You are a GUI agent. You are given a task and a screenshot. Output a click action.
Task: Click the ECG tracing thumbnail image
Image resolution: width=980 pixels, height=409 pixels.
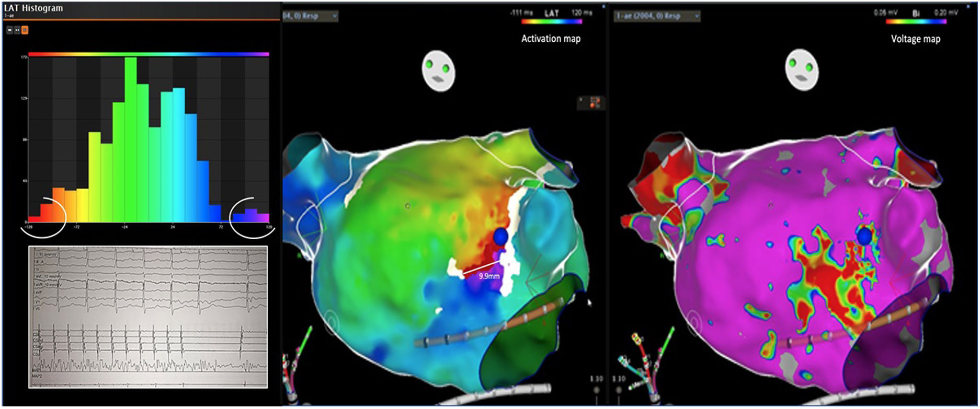pos(148,317)
